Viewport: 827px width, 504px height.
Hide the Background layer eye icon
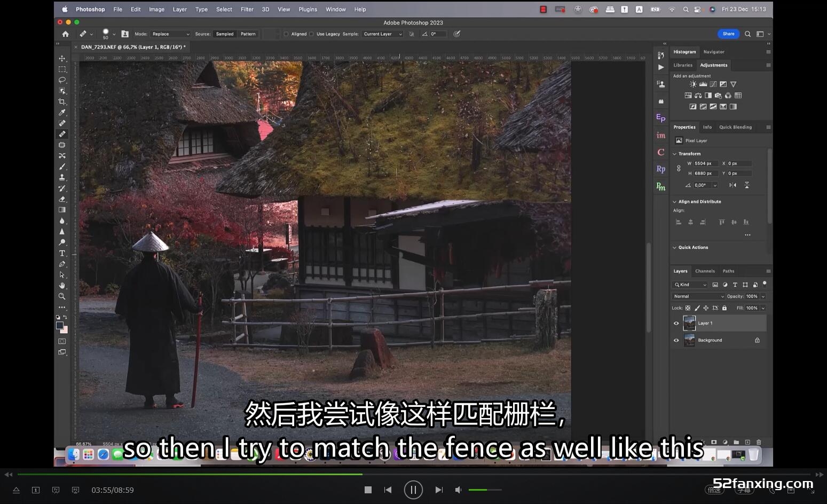point(676,340)
